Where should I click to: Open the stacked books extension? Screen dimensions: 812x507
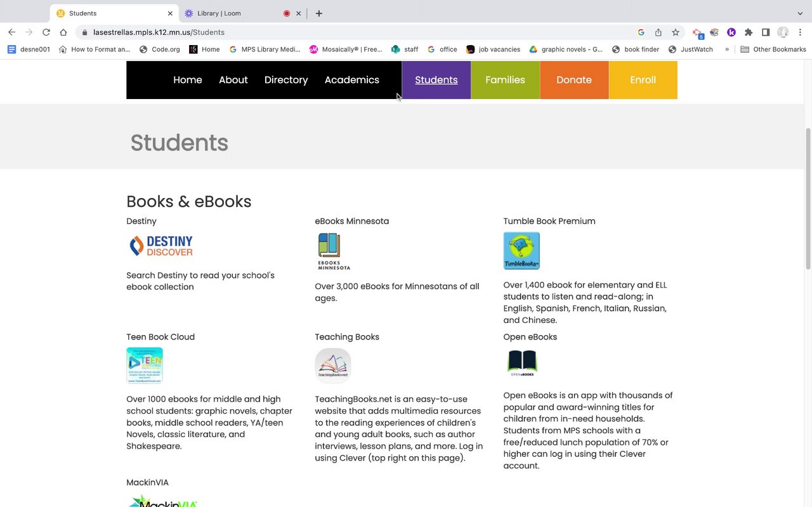(x=714, y=32)
